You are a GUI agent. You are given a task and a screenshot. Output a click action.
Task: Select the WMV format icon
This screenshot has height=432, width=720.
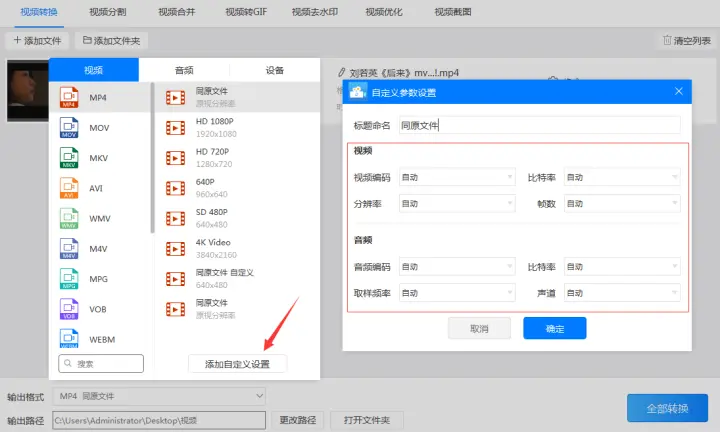click(69, 219)
